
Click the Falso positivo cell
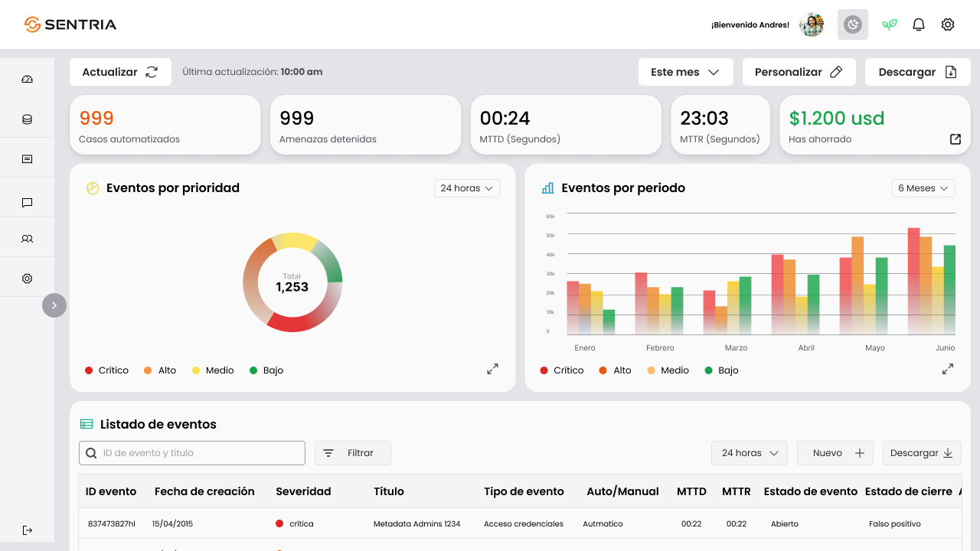(895, 524)
